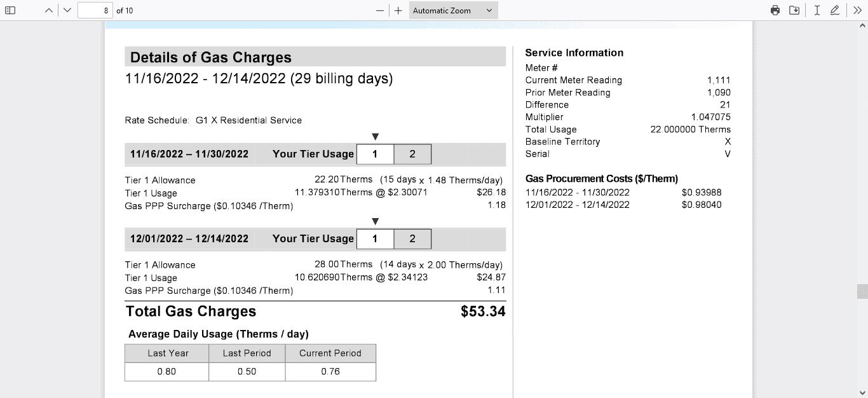Click the Service Information heading
Screen dimensions: 868x398
tap(574, 53)
